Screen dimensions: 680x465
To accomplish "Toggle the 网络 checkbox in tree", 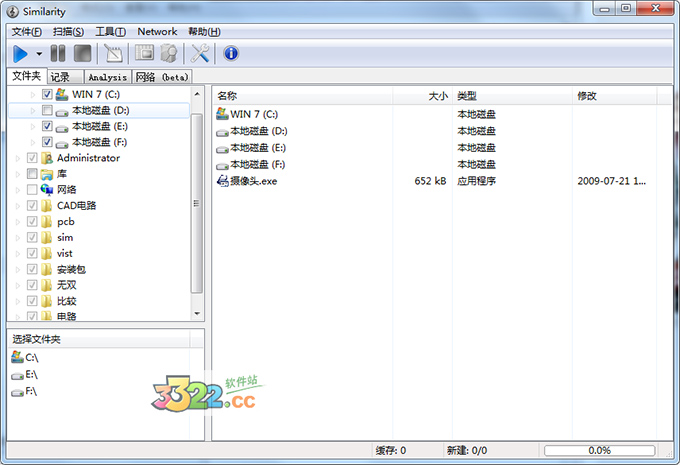I will [x=32, y=190].
